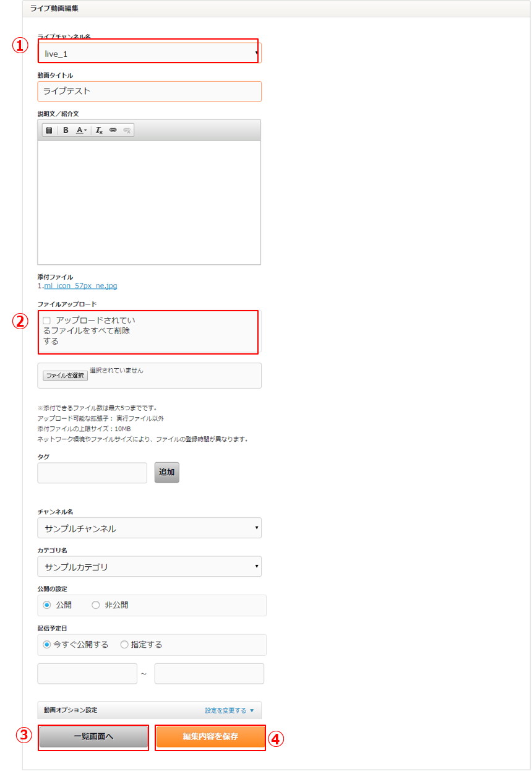532x771 pixels.
Task: Open the text color picker
Action: coord(82,130)
